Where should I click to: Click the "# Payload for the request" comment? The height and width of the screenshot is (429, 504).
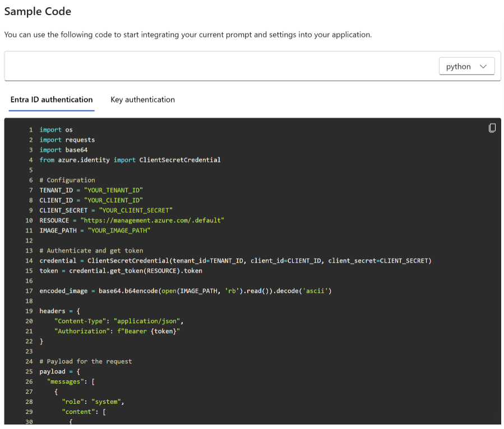[86, 361]
